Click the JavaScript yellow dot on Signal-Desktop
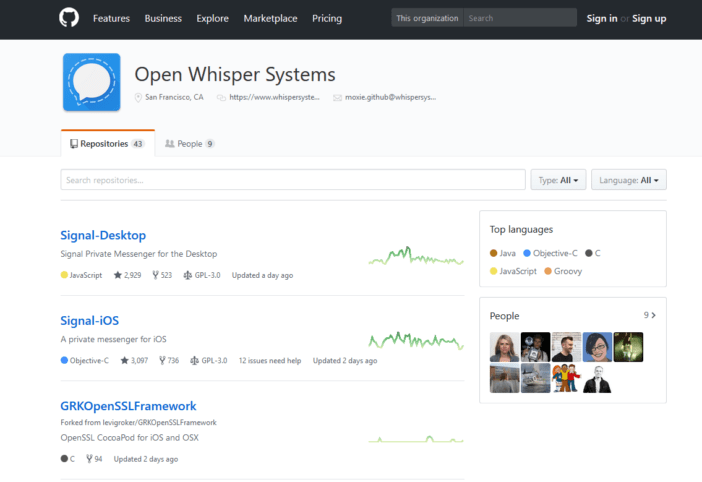 [64, 275]
